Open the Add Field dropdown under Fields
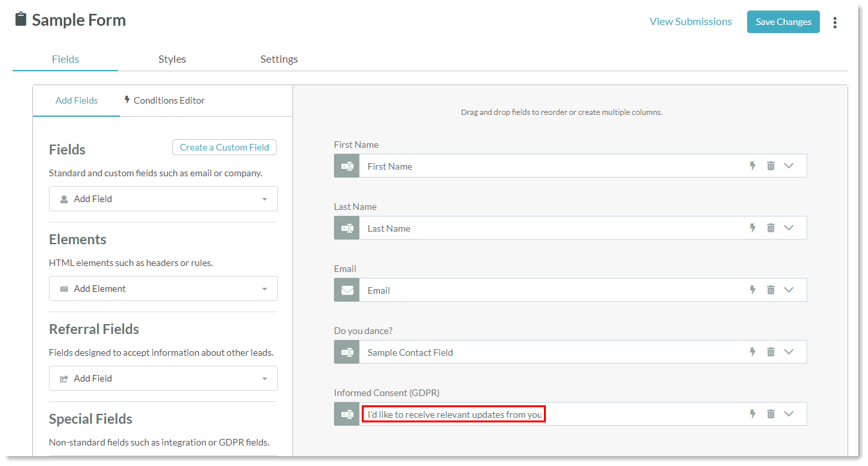The width and height of the screenshot is (868, 466). click(x=163, y=199)
